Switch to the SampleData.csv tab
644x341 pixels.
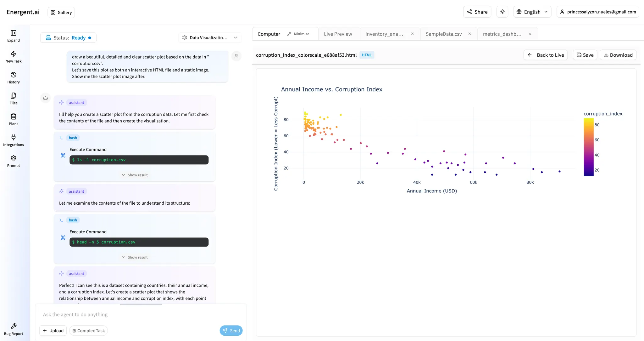(x=443, y=34)
